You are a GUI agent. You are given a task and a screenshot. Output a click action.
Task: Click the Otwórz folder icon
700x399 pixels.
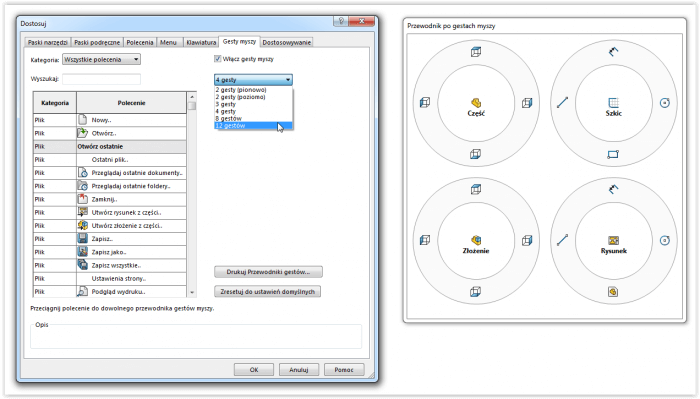(x=83, y=133)
